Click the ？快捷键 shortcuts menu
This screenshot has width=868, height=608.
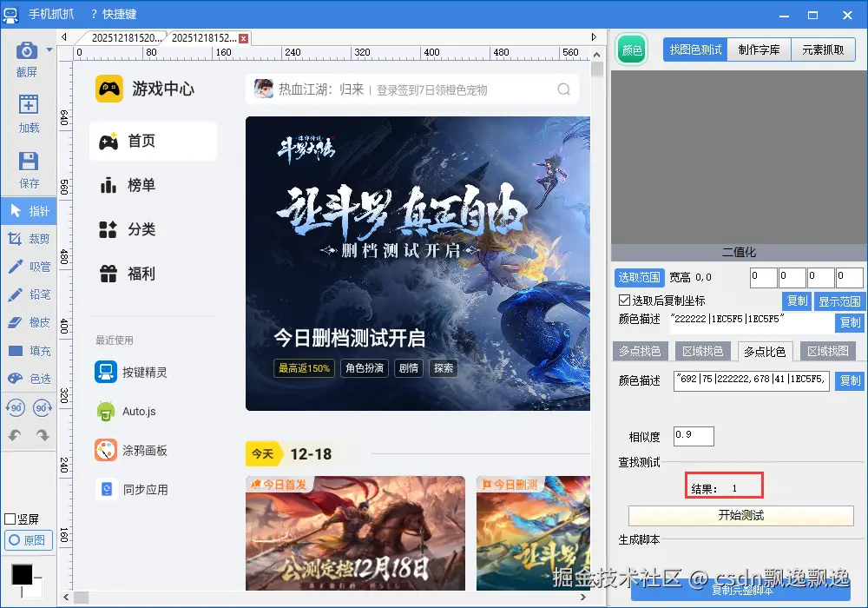click(114, 14)
